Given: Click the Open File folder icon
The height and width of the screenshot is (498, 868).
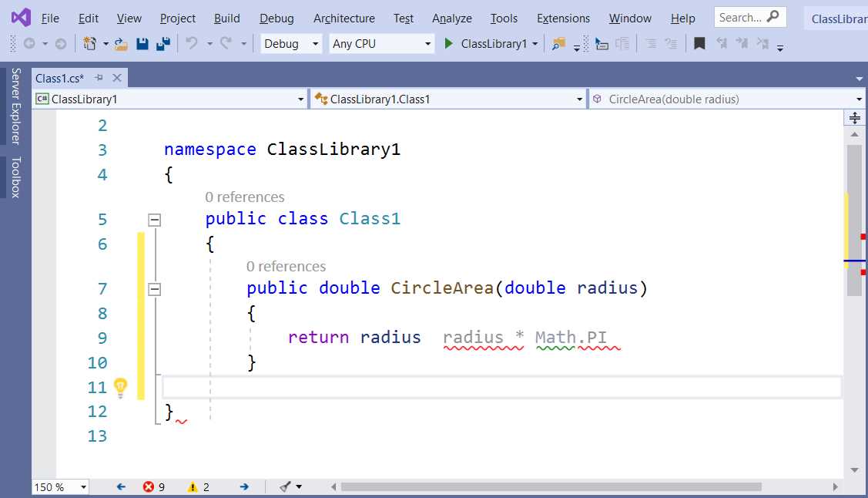Looking at the screenshot, I should pyautogui.click(x=121, y=44).
